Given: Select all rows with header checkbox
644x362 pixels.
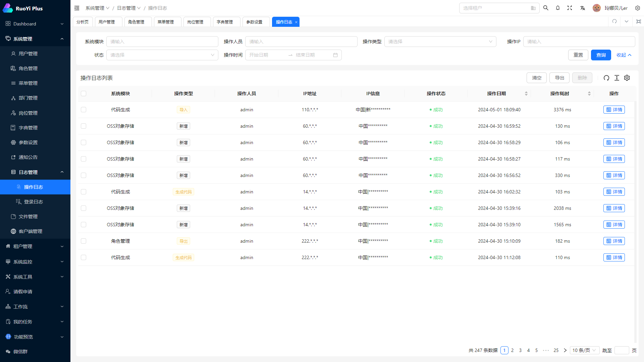Looking at the screenshot, I should click(x=84, y=94).
